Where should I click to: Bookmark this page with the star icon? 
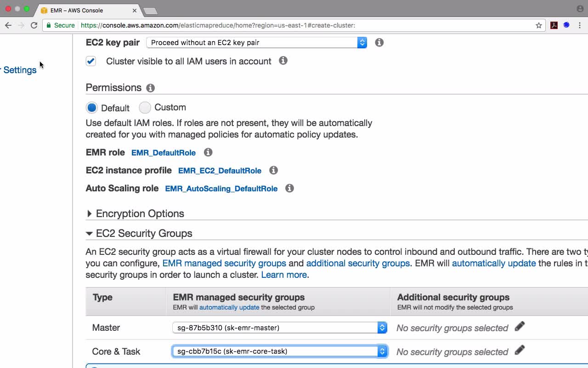[x=539, y=25]
